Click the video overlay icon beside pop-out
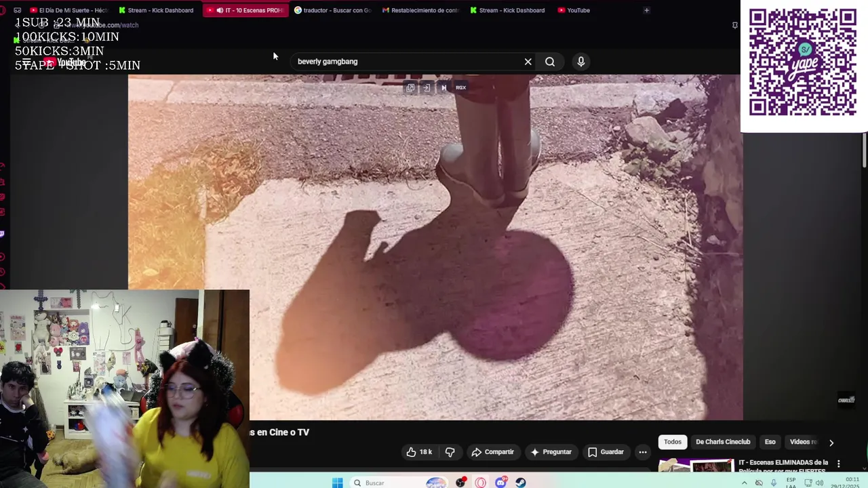This screenshot has height=488, width=868. click(427, 87)
